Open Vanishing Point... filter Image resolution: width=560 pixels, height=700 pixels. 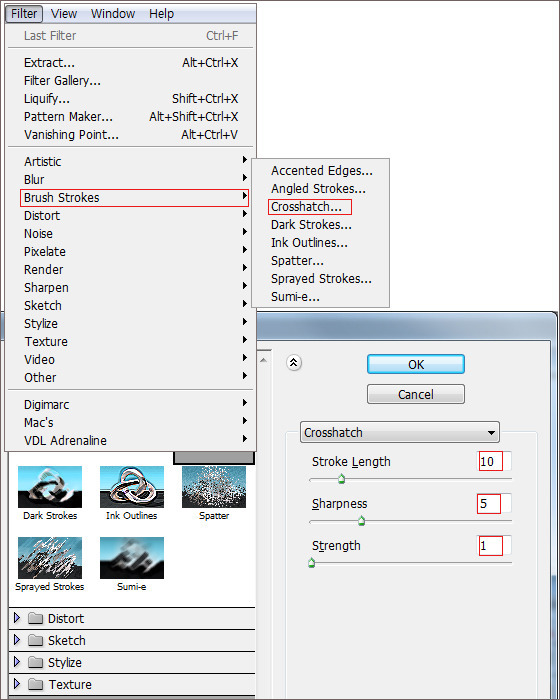click(130, 134)
